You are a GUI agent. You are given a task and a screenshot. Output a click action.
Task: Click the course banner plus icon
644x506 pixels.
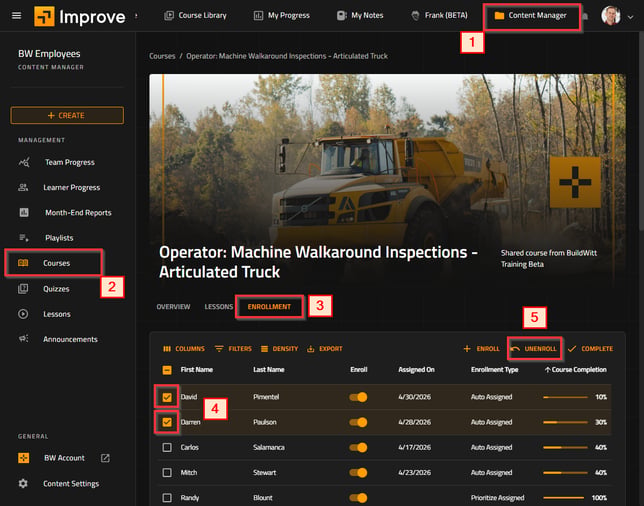click(x=575, y=182)
